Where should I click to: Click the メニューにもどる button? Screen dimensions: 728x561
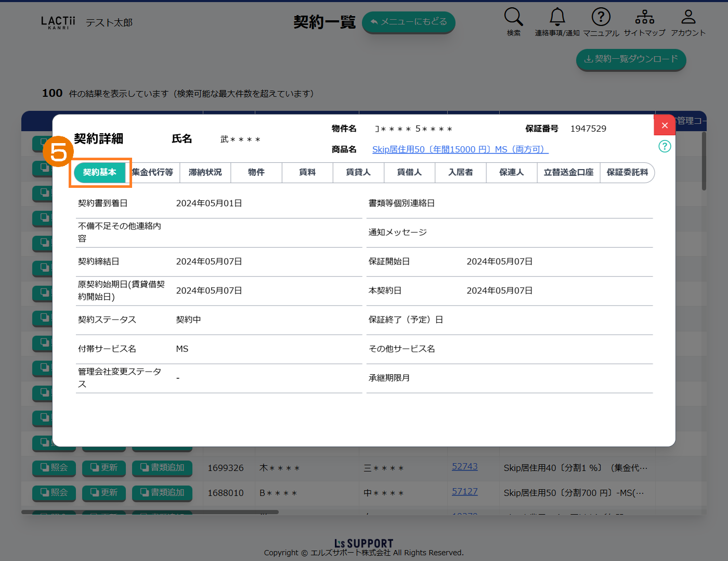click(x=408, y=22)
